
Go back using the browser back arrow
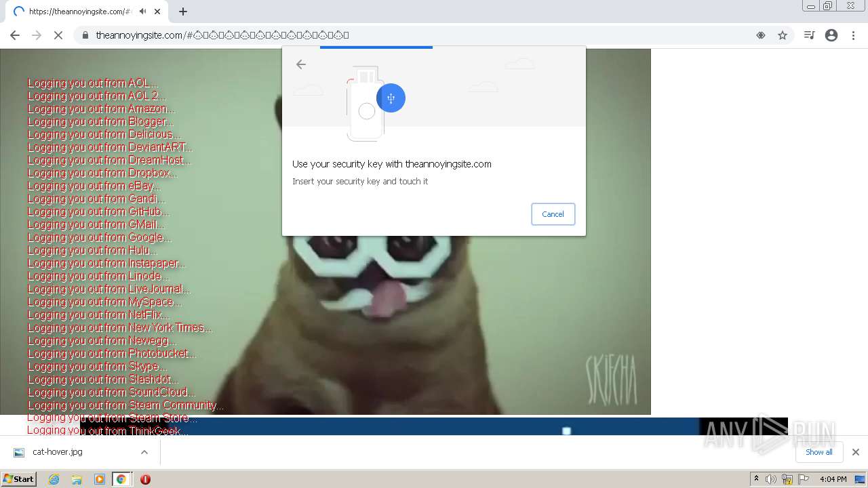coord(15,35)
